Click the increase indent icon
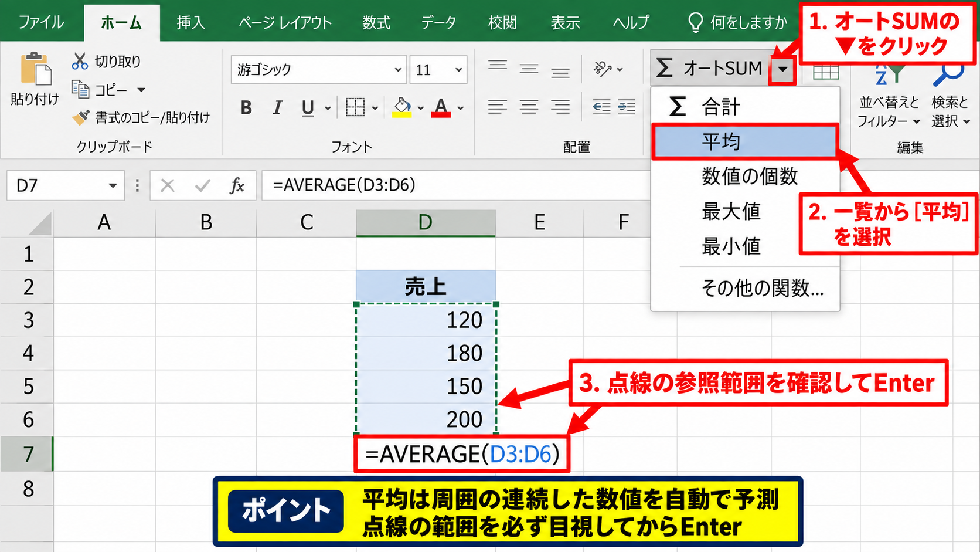 627,107
